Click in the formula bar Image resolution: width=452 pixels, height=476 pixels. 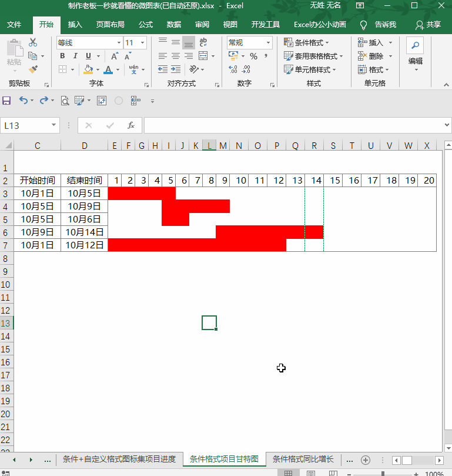[x=294, y=125]
